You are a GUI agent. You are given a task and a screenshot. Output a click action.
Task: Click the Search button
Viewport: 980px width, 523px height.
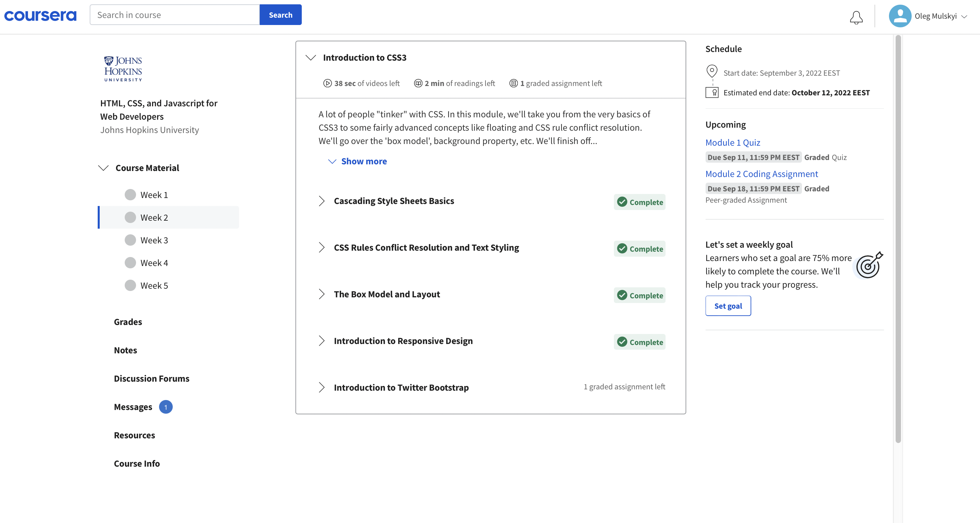click(x=280, y=15)
